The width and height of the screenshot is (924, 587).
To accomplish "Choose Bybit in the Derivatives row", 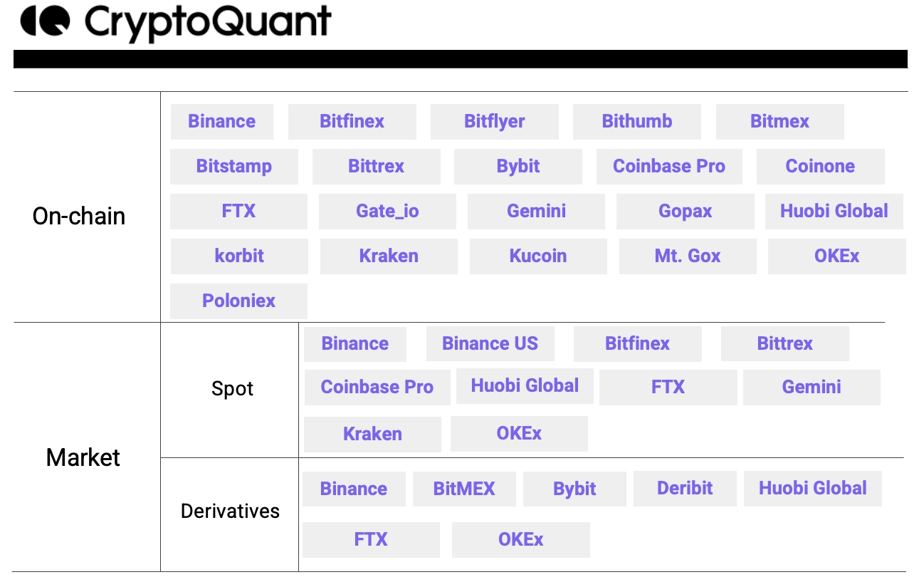I will coord(574,489).
